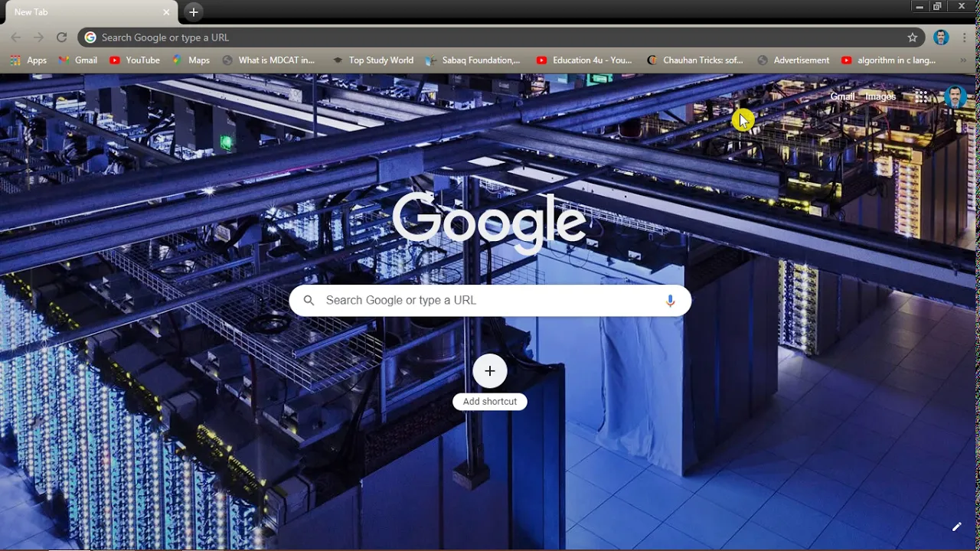Close the New Tab tab

(x=166, y=12)
